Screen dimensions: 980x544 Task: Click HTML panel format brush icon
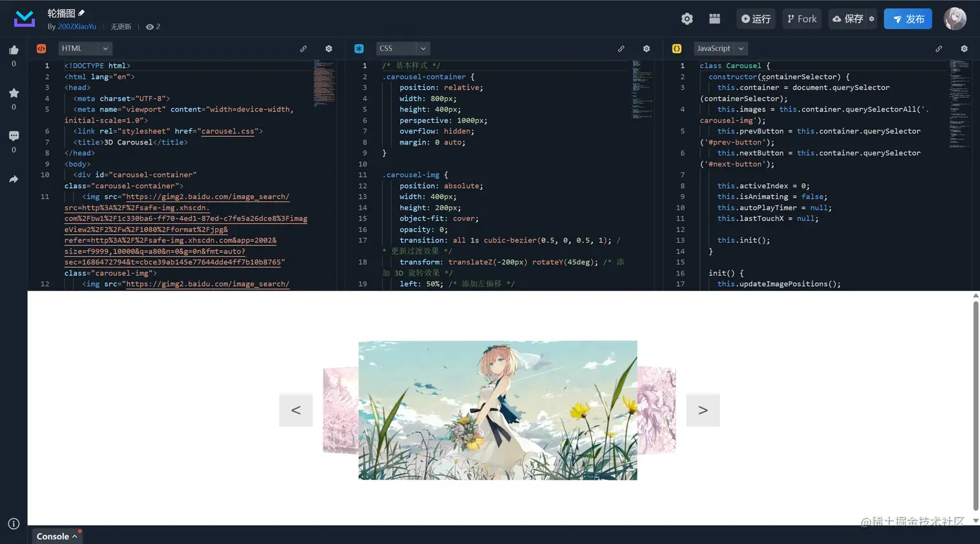[303, 49]
